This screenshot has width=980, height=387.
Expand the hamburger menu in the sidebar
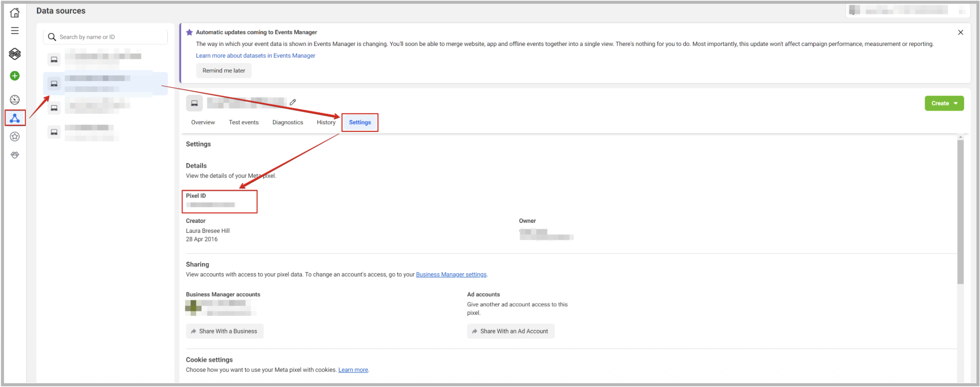point(15,31)
